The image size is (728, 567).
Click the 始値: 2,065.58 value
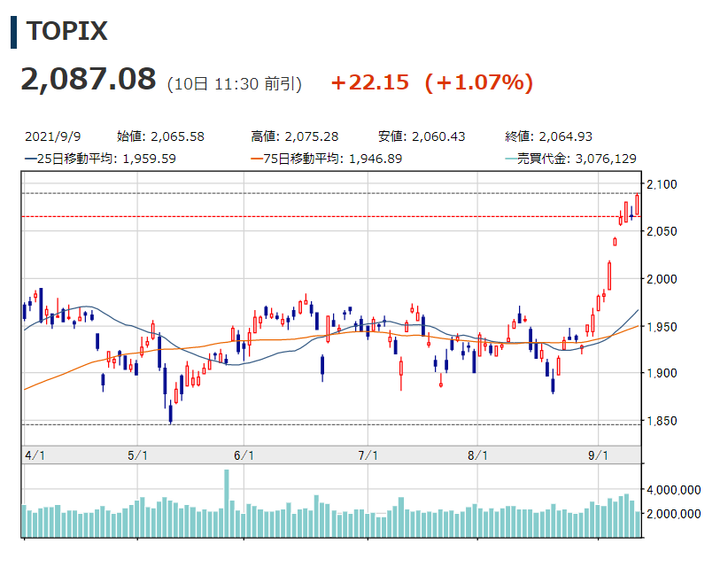click(160, 136)
